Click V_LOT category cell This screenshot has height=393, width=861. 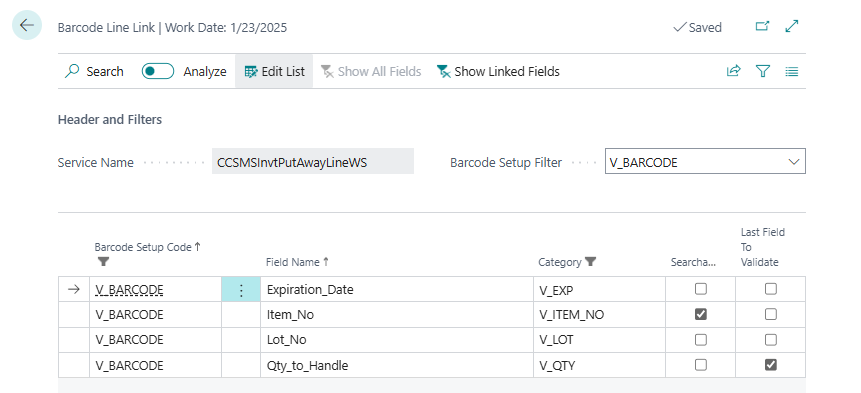point(599,340)
